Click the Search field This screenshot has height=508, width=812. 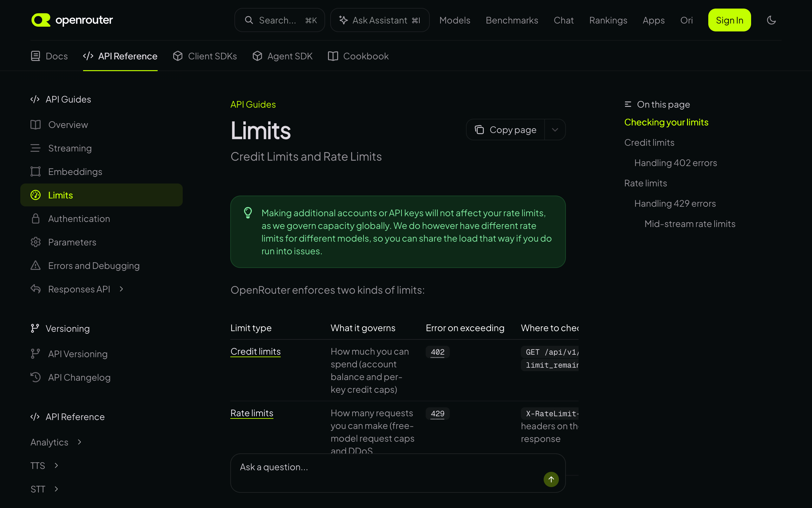(279, 20)
